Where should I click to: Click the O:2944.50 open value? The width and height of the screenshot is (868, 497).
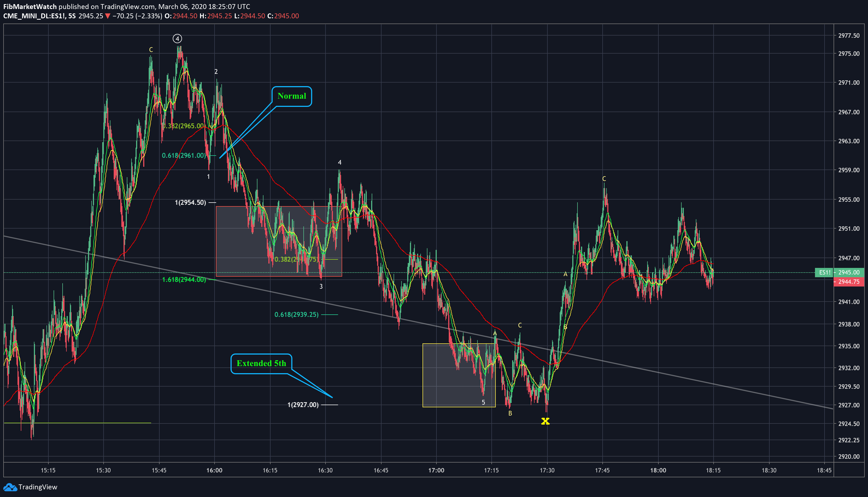click(181, 16)
